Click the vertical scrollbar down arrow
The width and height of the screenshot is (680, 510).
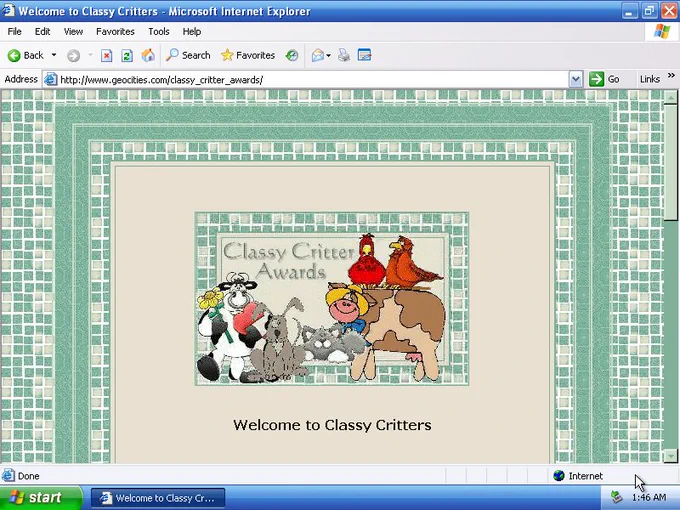tap(670, 456)
